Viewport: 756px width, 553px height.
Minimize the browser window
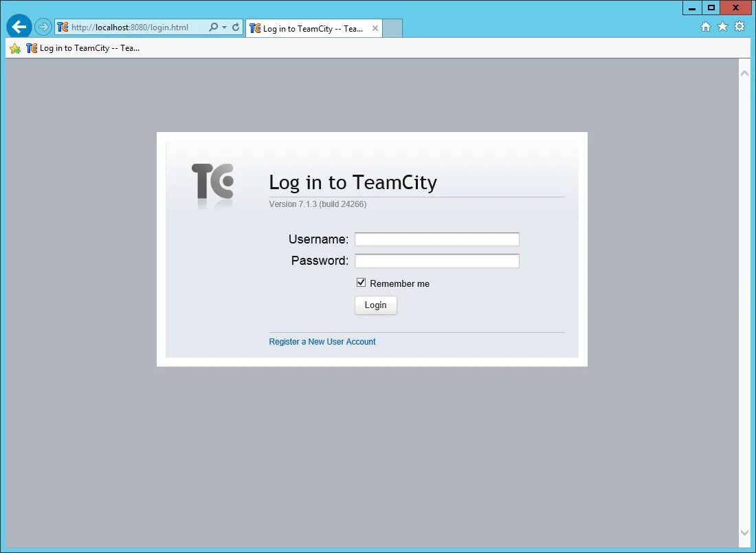[x=692, y=8]
